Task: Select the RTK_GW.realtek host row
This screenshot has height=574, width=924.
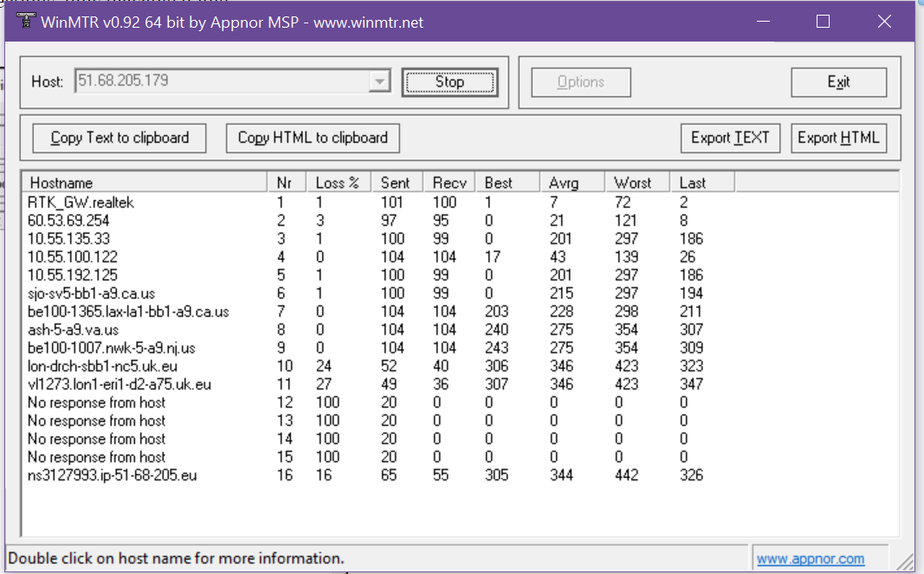Action: pyautogui.click(x=82, y=203)
